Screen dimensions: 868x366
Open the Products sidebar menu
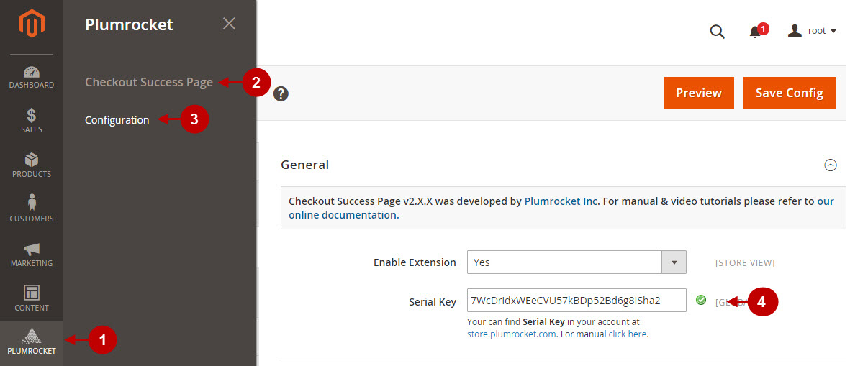tap(32, 165)
